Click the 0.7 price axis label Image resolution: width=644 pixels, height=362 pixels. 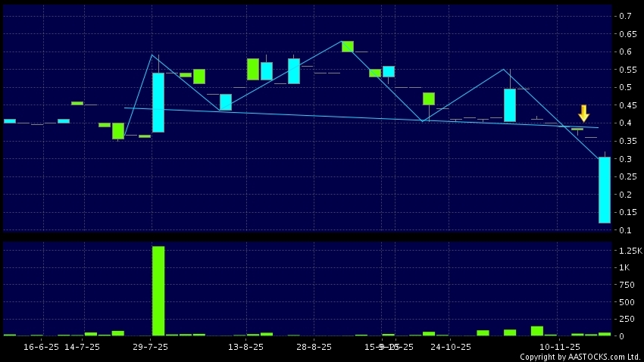point(626,16)
